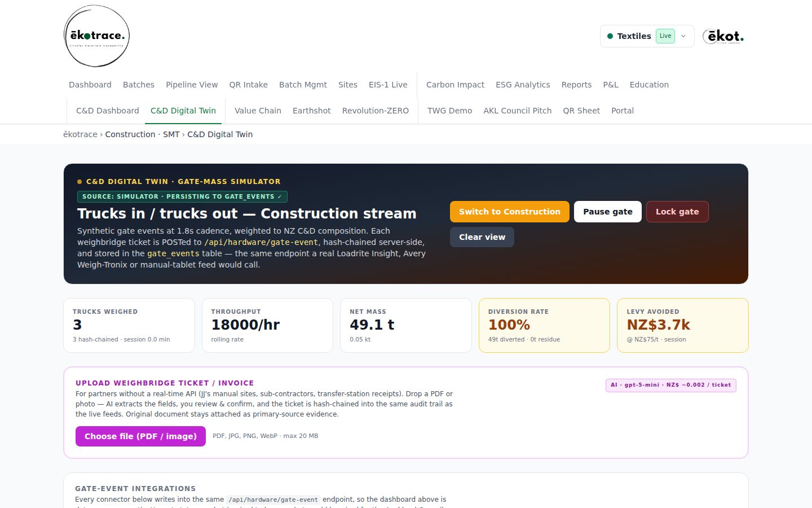Click Clear view button

point(482,237)
